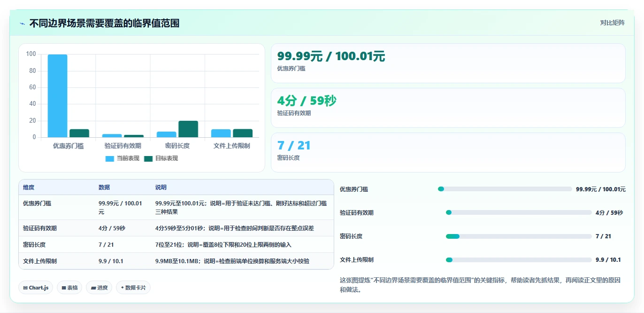This screenshot has width=644, height=313.
Task: Click the 密码长度 label in the progress list
Action: pos(351,236)
